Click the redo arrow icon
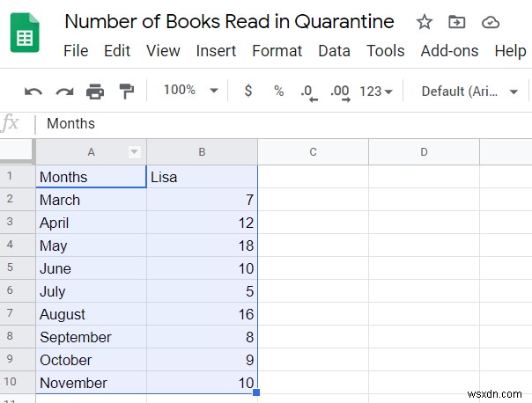 (x=64, y=91)
